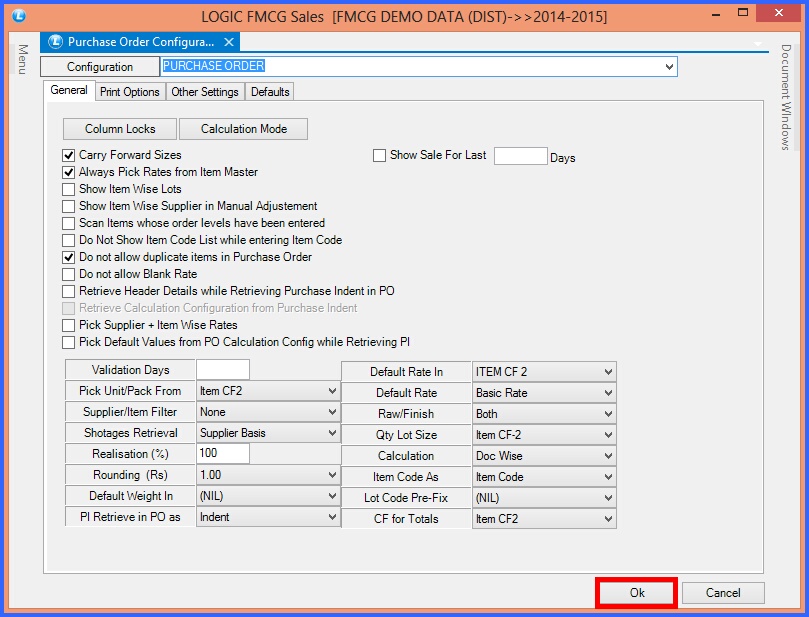Toggle the Carry Forward Sizes checkbox

point(69,156)
